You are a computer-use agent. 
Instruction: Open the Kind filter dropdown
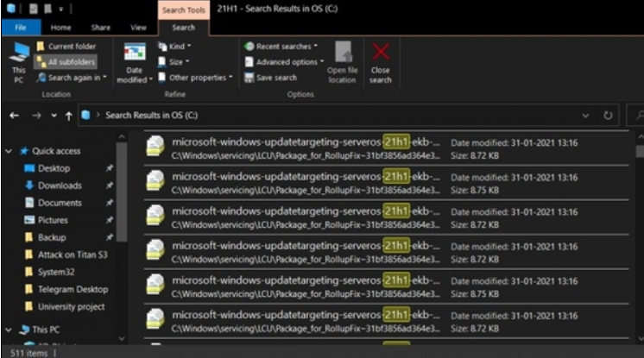coord(174,47)
